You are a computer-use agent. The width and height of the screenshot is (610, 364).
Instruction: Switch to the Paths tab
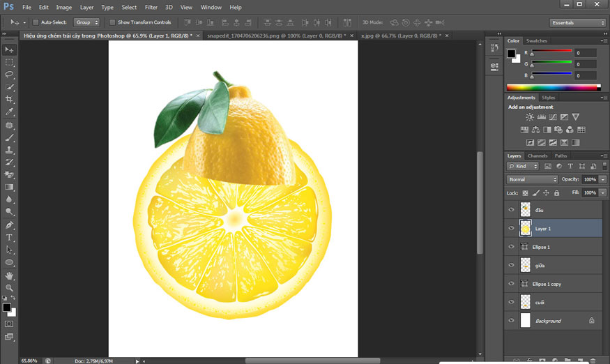(x=561, y=156)
